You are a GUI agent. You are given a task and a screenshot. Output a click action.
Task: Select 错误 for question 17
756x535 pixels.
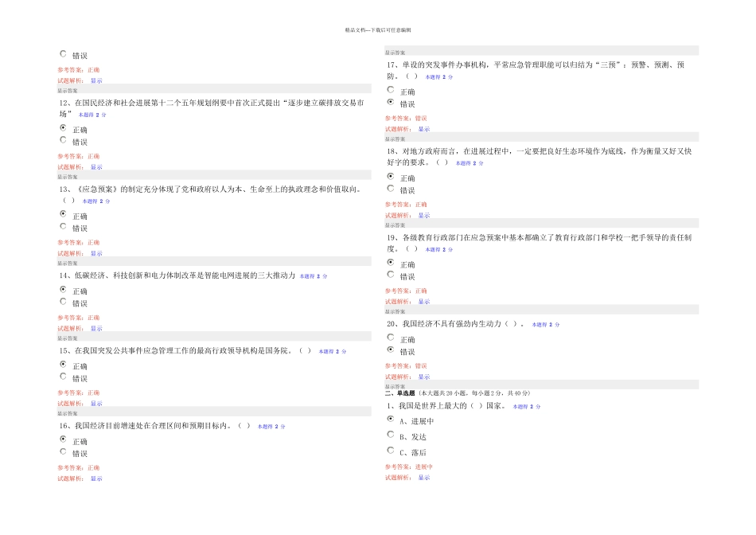click(x=391, y=102)
